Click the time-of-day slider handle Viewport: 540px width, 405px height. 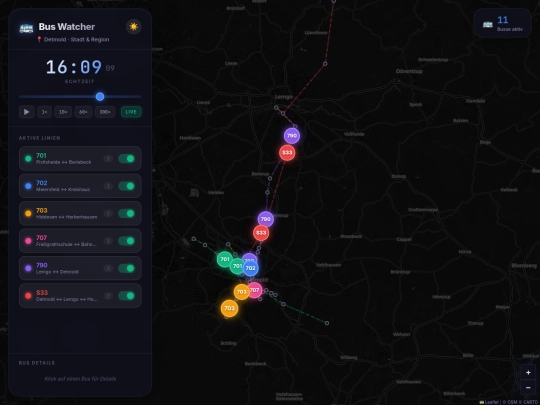point(100,97)
